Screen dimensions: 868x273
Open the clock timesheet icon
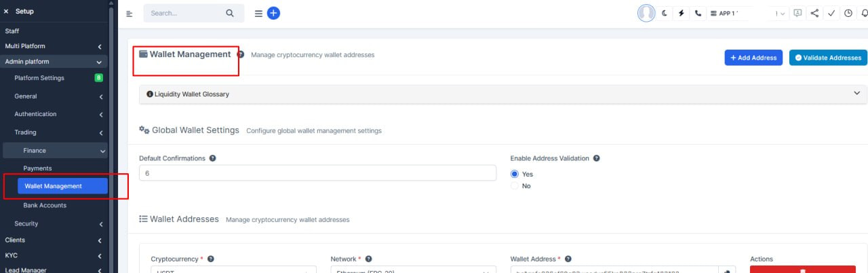[848, 14]
